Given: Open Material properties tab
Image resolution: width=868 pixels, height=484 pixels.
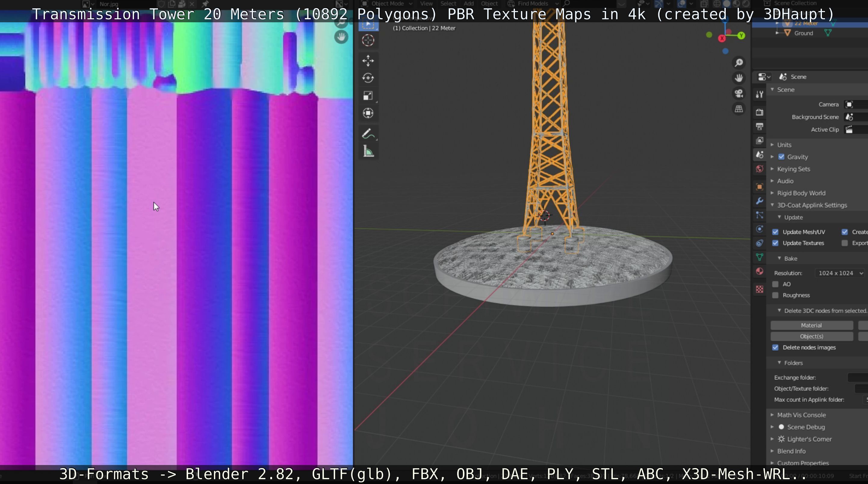Looking at the screenshot, I should pyautogui.click(x=760, y=271).
